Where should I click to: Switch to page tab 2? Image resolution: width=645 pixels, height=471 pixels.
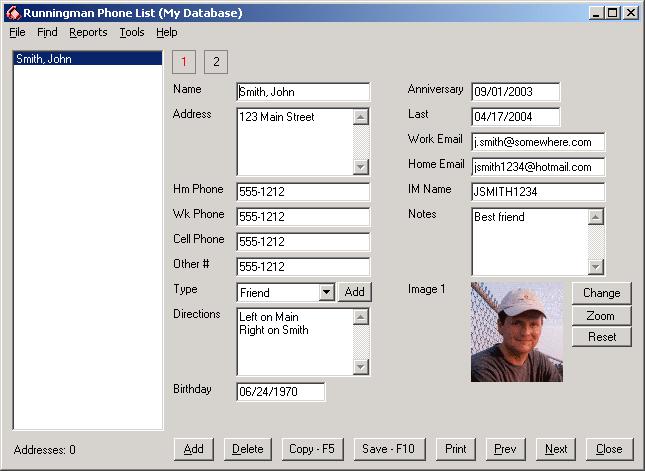pyautogui.click(x=216, y=62)
